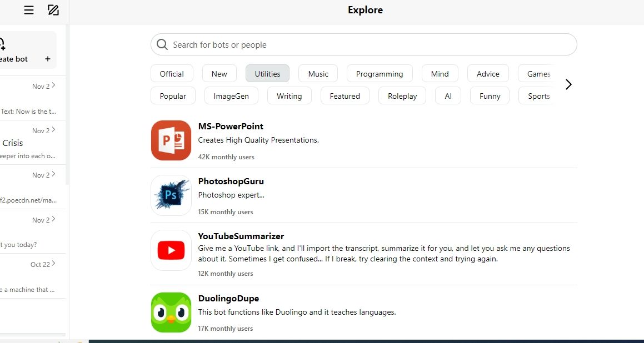Select the PhotoshopGuru Ps icon
The height and width of the screenshot is (343, 644).
171,195
